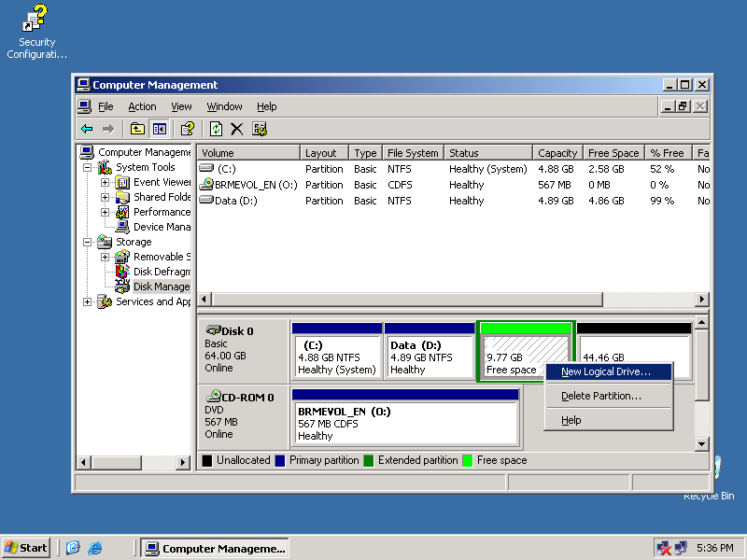Open the View menu
This screenshot has width=747, height=560.
181,106
